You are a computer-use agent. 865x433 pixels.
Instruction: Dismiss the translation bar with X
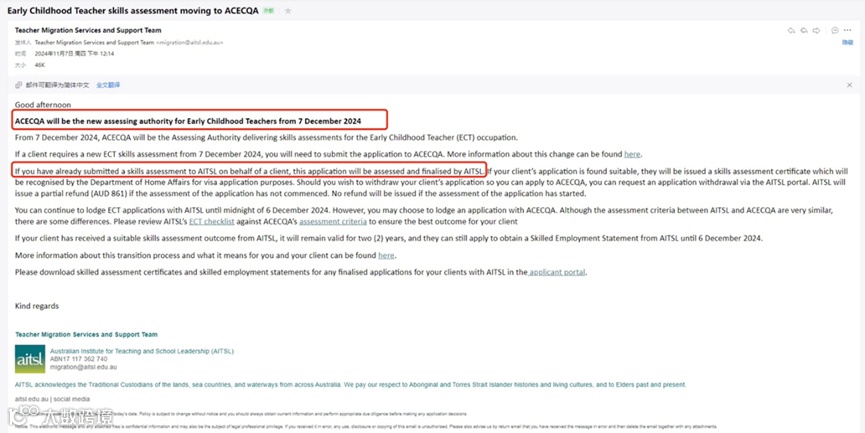click(x=850, y=85)
